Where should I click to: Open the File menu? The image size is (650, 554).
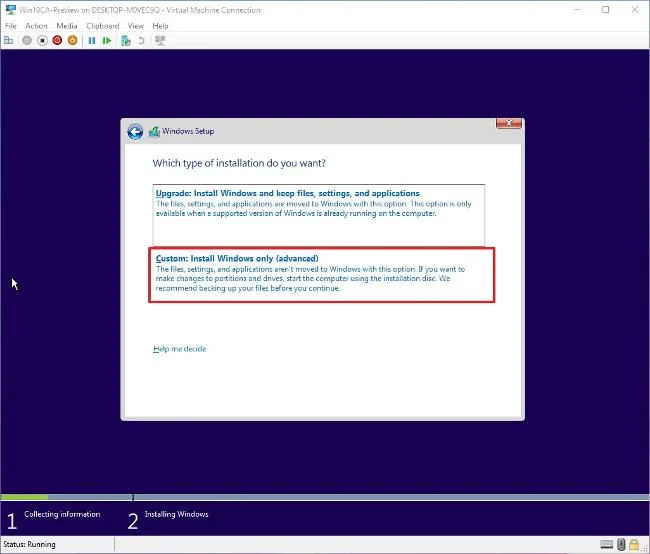11,26
